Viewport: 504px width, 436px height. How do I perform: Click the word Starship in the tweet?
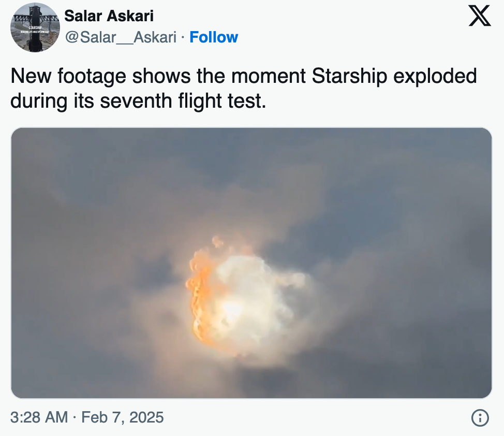[349, 76]
